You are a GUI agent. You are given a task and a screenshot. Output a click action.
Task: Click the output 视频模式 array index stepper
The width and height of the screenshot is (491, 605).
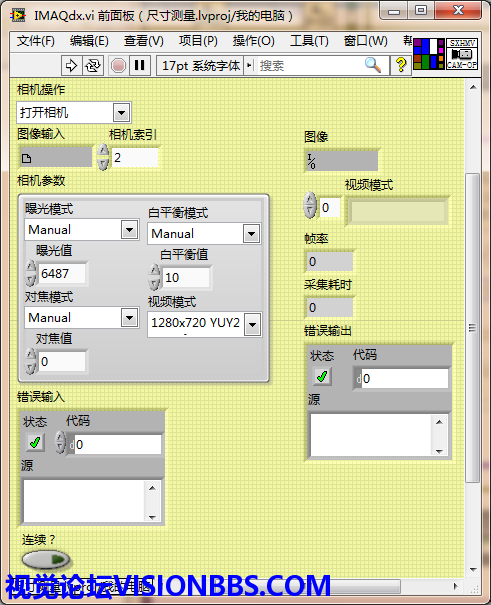click(x=310, y=205)
